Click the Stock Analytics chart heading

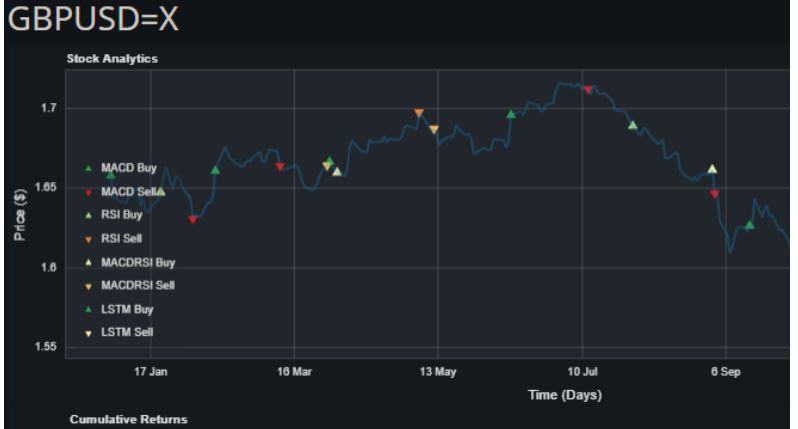[x=112, y=59]
